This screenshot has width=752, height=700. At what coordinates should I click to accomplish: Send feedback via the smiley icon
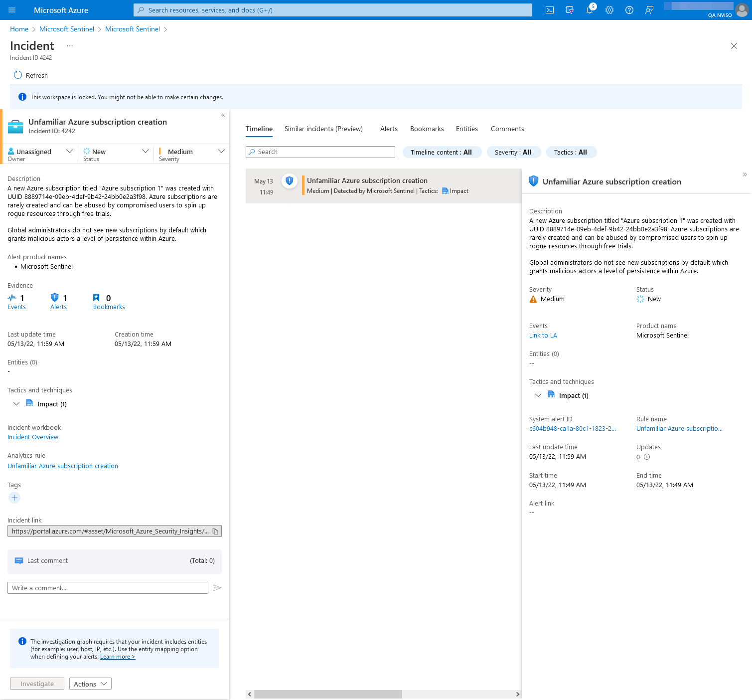click(649, 10)
